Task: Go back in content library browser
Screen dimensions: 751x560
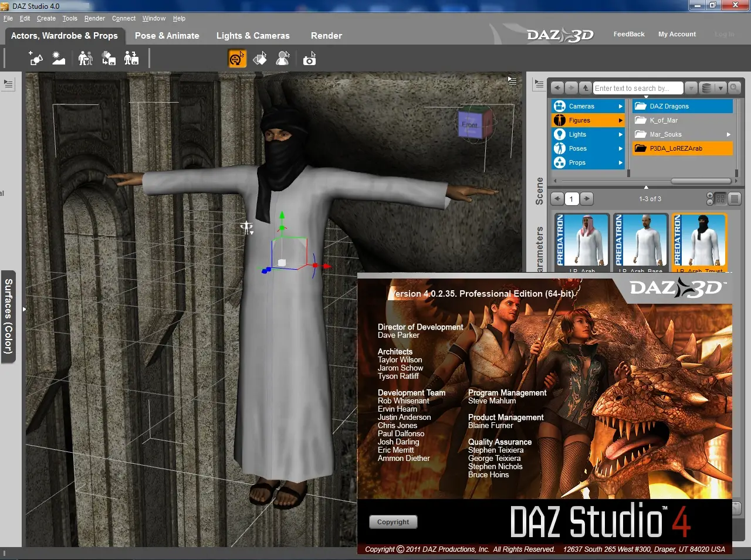Action: coord(557,88)
